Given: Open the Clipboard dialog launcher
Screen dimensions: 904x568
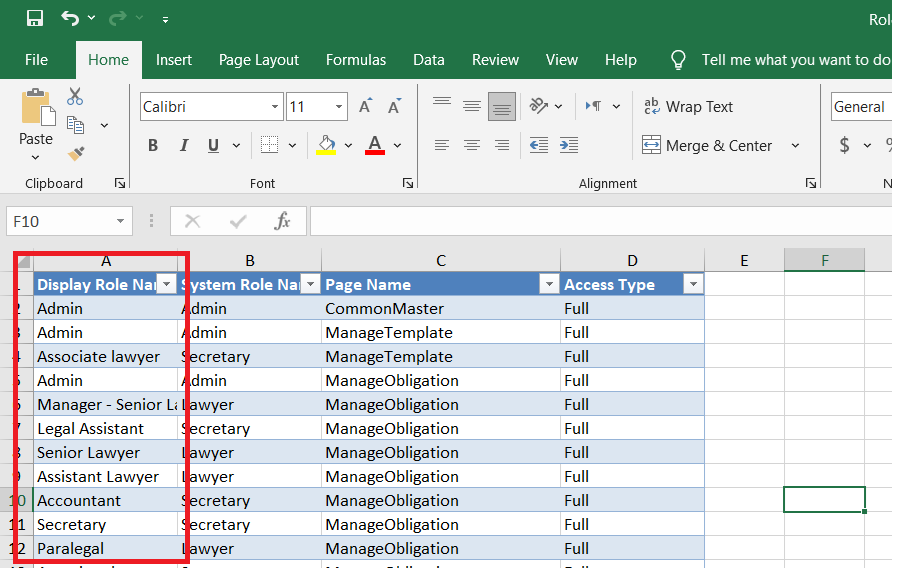Looking at the screenshot, I should click(x=120, y=183).
